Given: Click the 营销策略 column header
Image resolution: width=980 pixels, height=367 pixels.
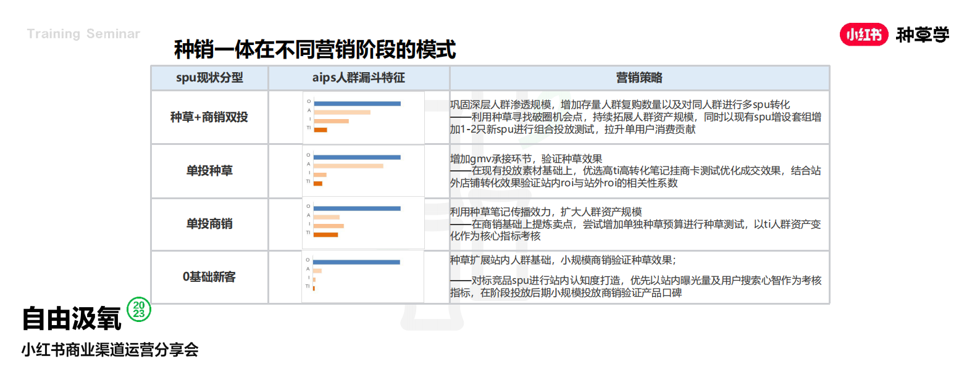Looking at the screenshot, I should [x=639, y=78].
